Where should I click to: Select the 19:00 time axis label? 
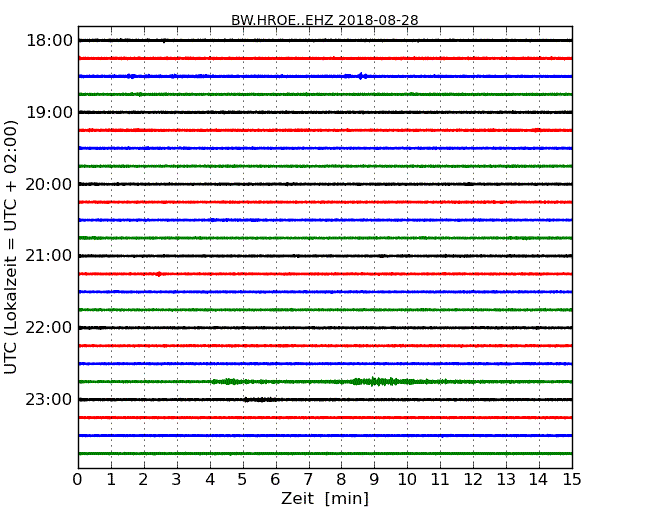(x=49, y=112)
